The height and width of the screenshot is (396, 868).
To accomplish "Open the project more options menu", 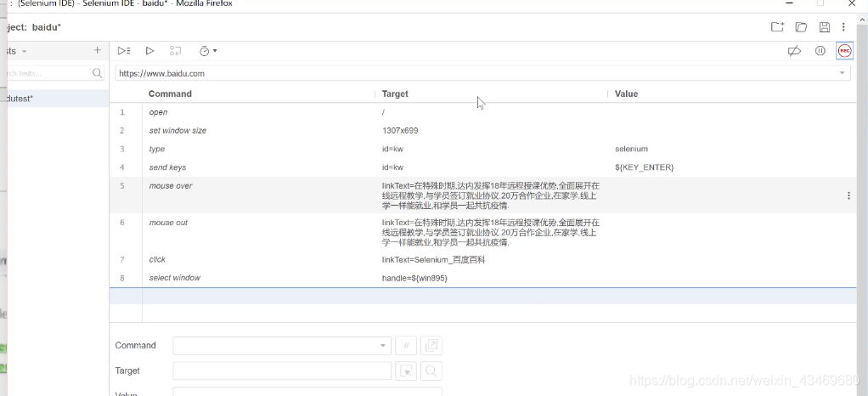I will pyautogui.click(x=843, y=26).
